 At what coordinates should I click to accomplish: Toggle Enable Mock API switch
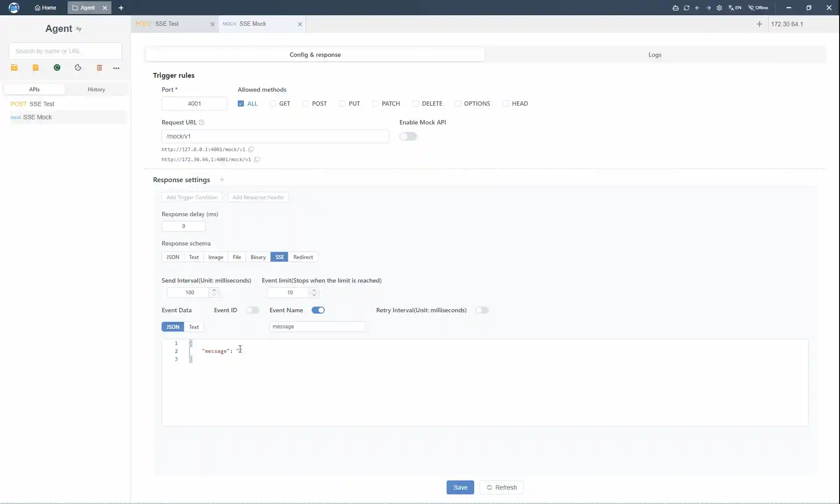click(x=408, y=136)
